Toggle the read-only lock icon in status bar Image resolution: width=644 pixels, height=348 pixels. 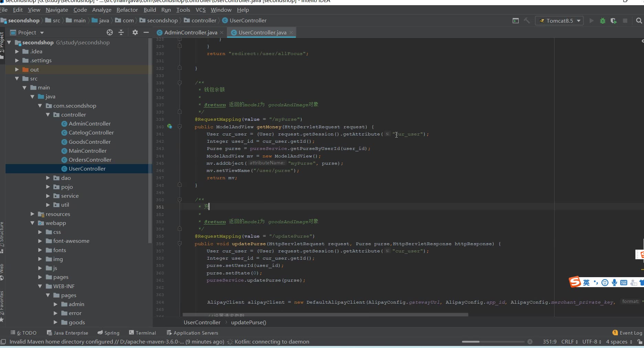[639, 341]
